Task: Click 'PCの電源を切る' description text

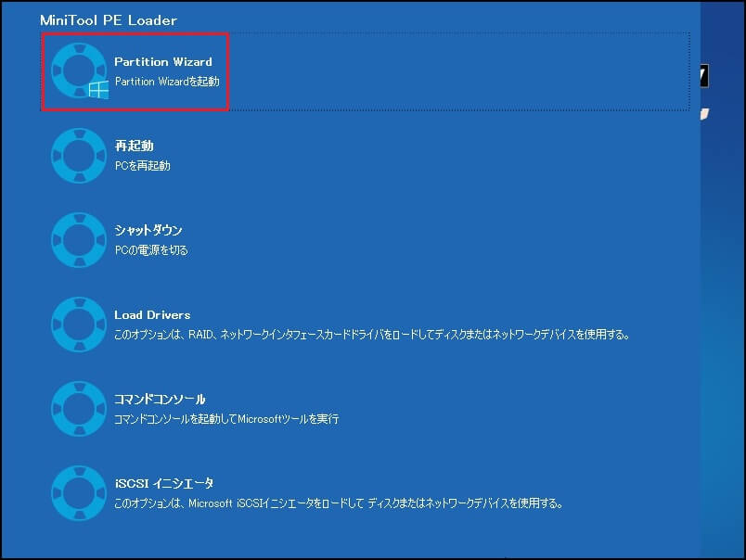Action: 151,250
